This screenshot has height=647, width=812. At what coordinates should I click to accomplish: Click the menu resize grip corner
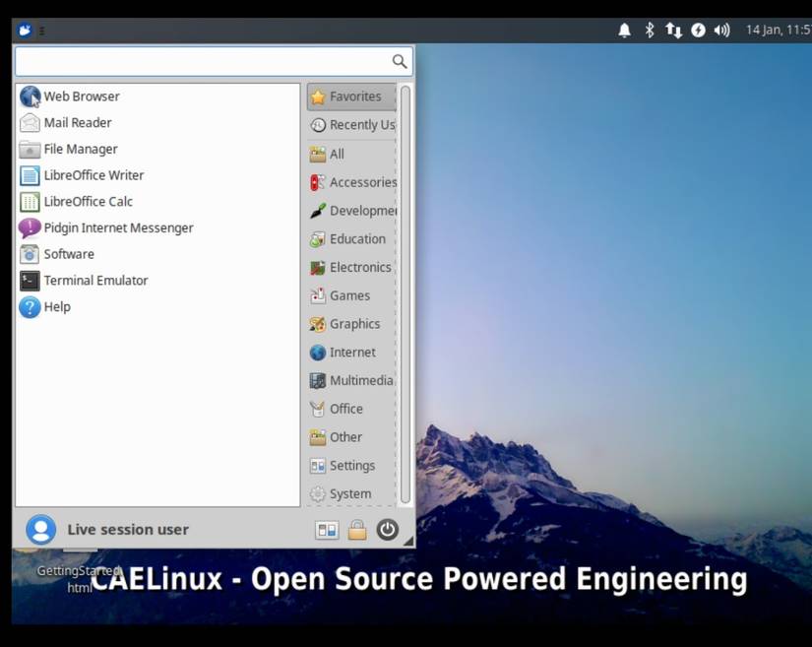(x=408, y=541)
